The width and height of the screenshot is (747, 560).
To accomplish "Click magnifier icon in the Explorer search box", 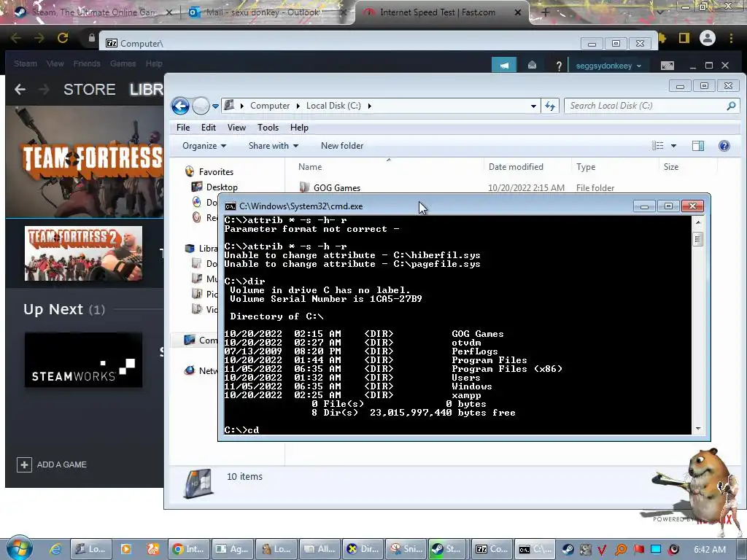I will point(731,106).
